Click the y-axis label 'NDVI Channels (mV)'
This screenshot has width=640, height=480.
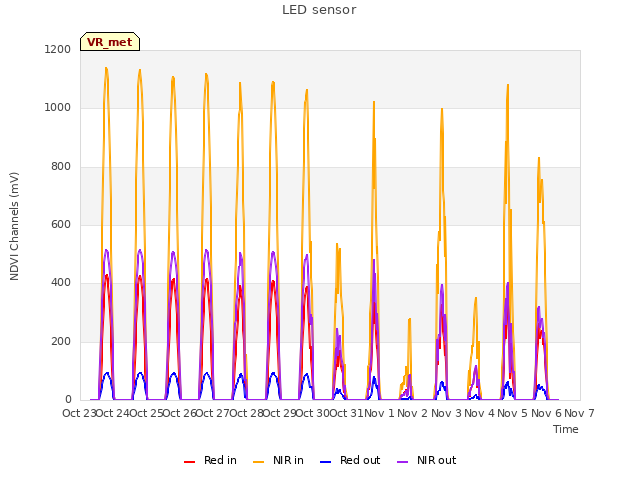(x=14, y=226)
